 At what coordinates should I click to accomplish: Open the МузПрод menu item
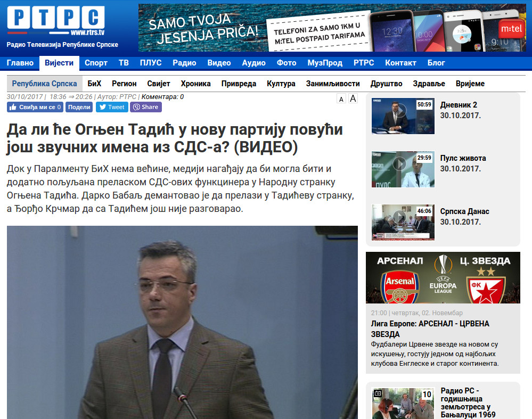click(x=325, y=62)
